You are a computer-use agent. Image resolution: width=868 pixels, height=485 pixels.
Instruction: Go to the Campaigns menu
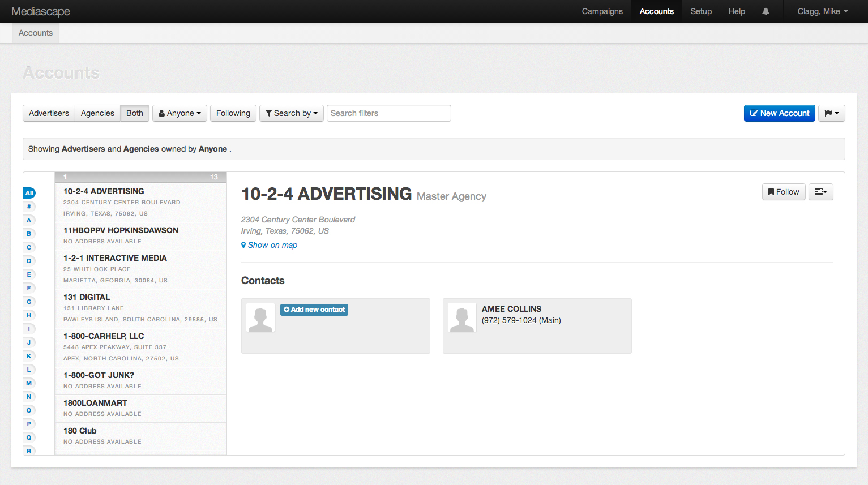602,11
